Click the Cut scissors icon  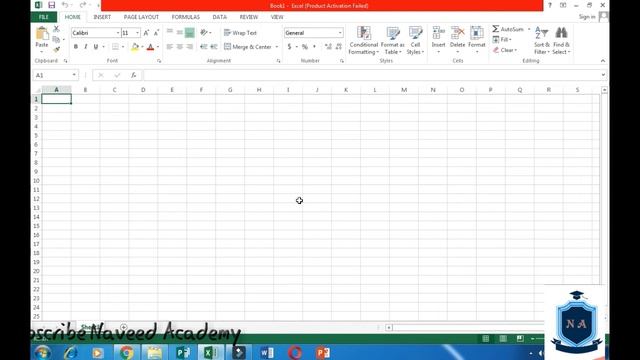click(x=56, y=29)
